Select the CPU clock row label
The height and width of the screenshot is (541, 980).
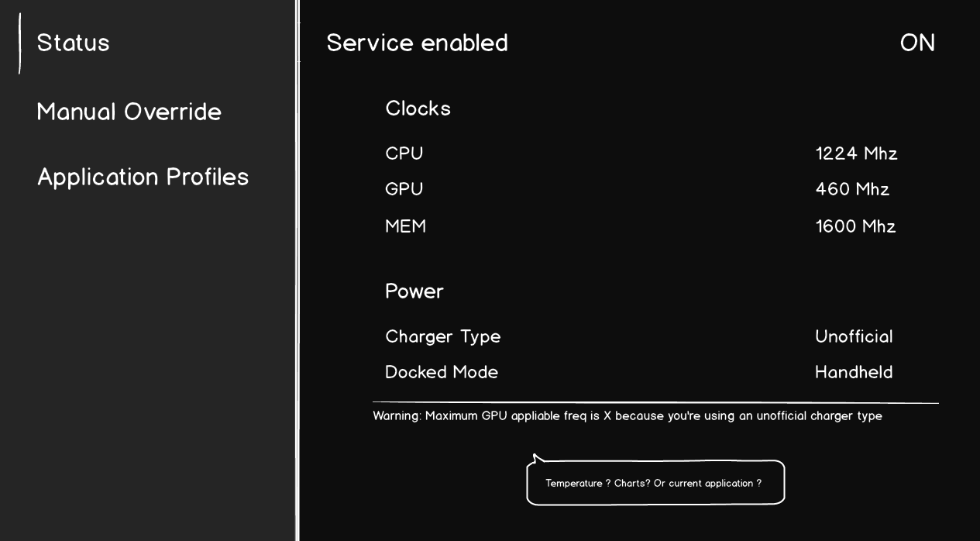tap(404, 153)
